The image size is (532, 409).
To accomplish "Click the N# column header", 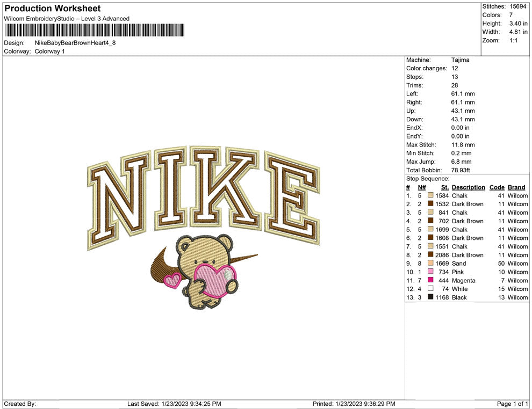I will coord(422,187).
